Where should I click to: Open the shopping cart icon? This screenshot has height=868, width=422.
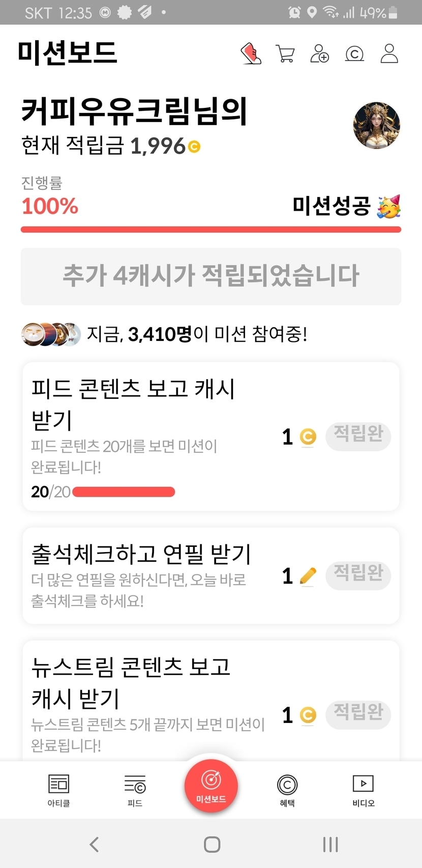coord(285,53)
